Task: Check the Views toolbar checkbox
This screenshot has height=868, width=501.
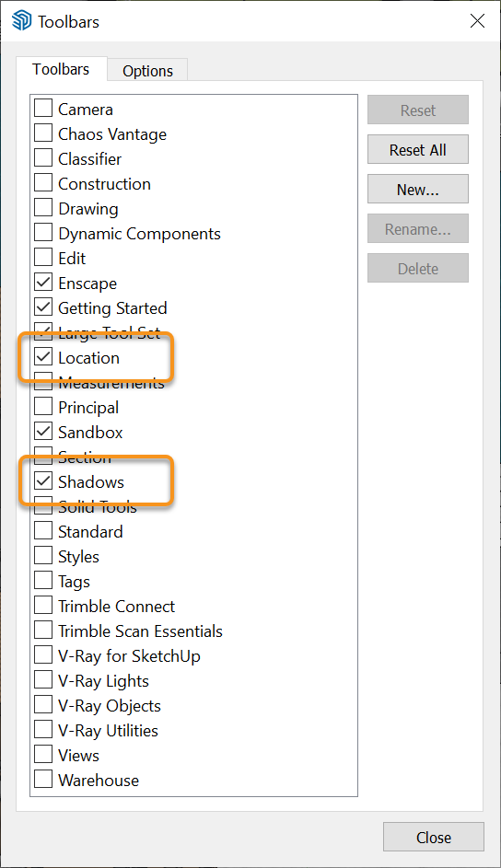Action: pyautogui.click(x=43, y=754)
